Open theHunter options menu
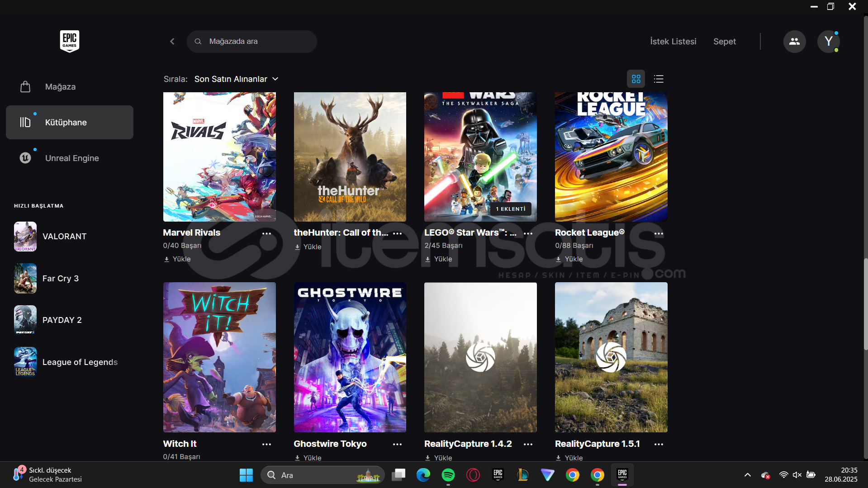The image size is (868, 488). pyautogui.click(x=398, y=233)
